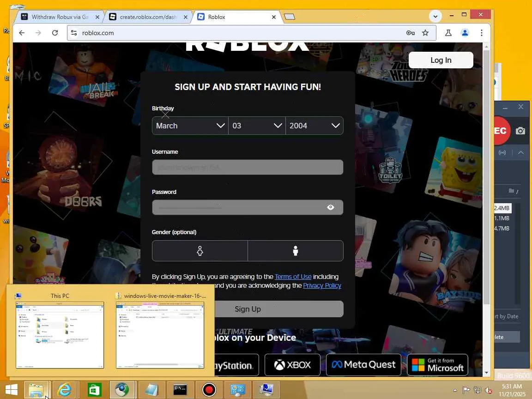Image resolution: width=532 pixels, height=399 pixels.
Task: Open Chrome three-dot menu
Action: (x=482, y=33)
